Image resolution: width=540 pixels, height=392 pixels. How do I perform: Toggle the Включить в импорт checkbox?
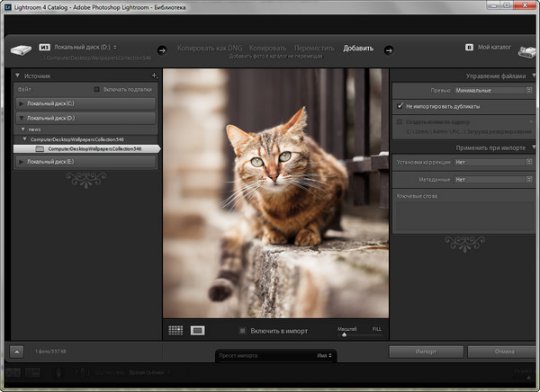coord(243,331)
